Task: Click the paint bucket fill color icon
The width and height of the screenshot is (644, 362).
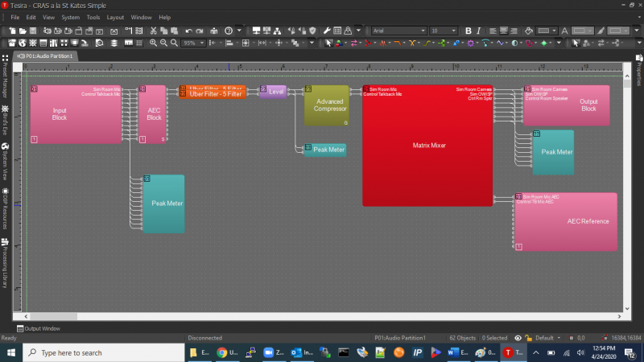Action: [x=529, y=31]
